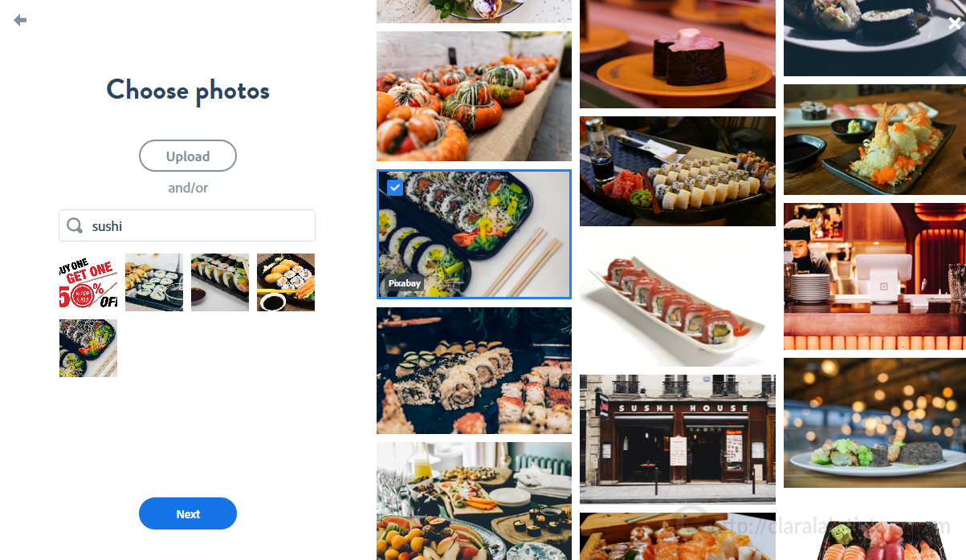Select the black tray sushi thumbnail below
Viewport: 966px width, 560px height.
click(x=88, y=348)
